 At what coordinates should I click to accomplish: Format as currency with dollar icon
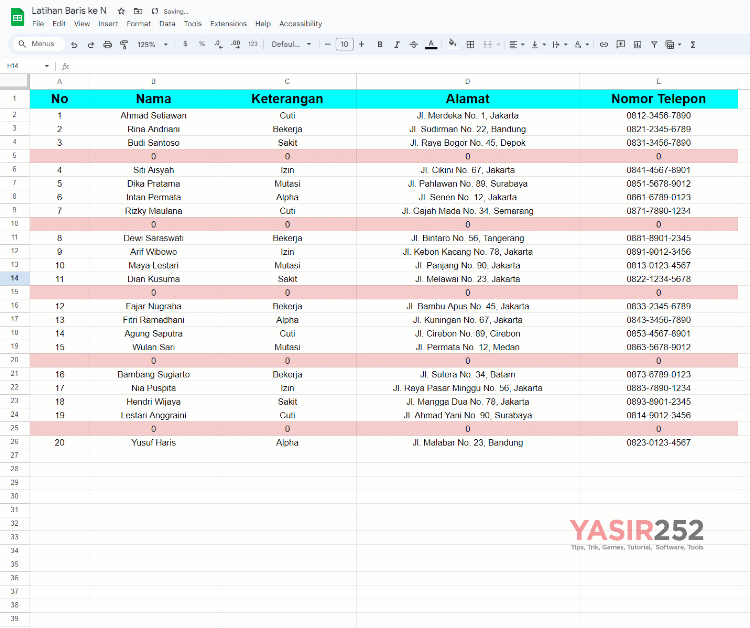tap(185, 44)
